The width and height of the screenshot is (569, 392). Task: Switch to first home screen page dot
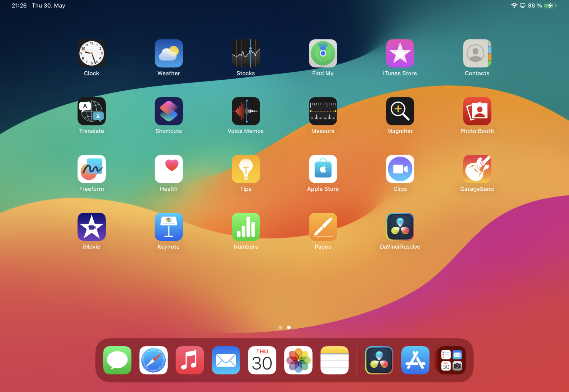(x=280, y=328)
